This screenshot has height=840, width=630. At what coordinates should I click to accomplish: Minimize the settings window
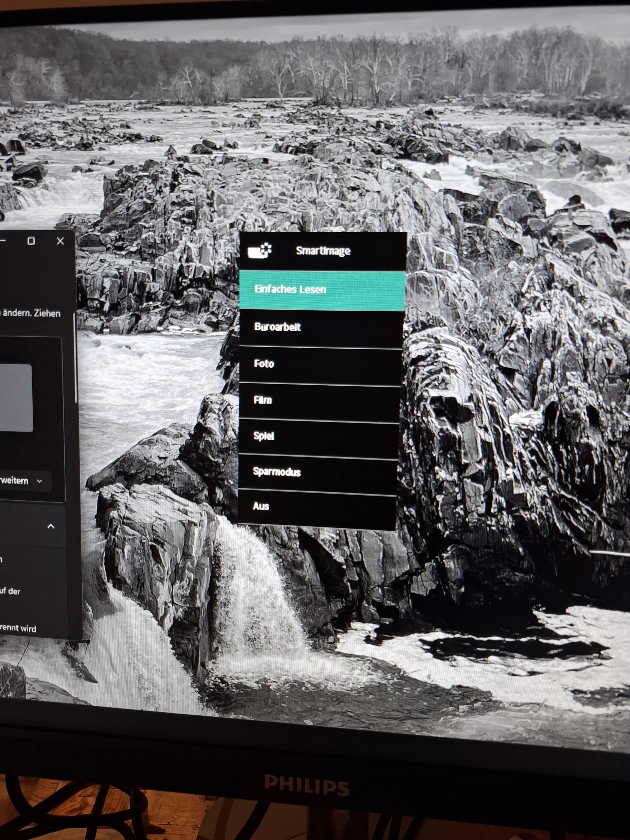coord(3,241)
